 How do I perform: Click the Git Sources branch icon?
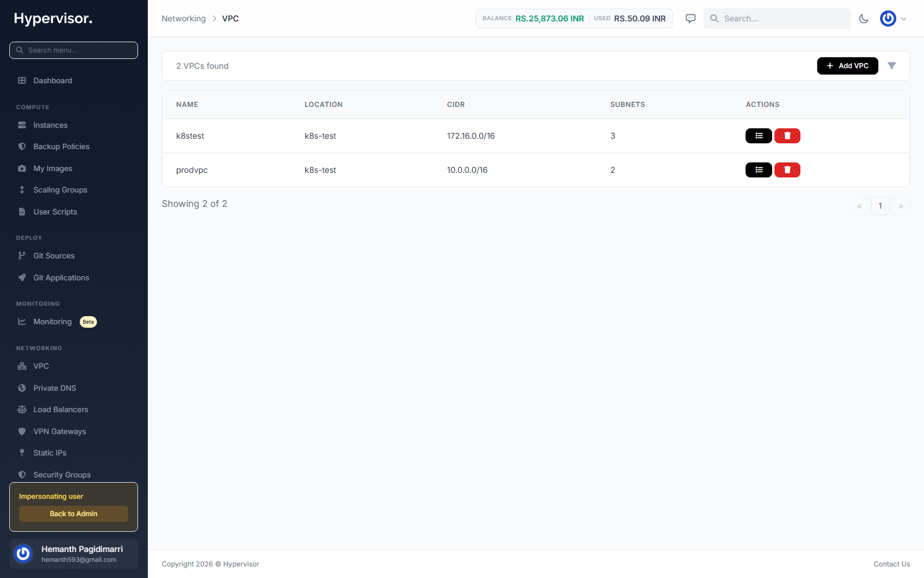click(22, 256)
